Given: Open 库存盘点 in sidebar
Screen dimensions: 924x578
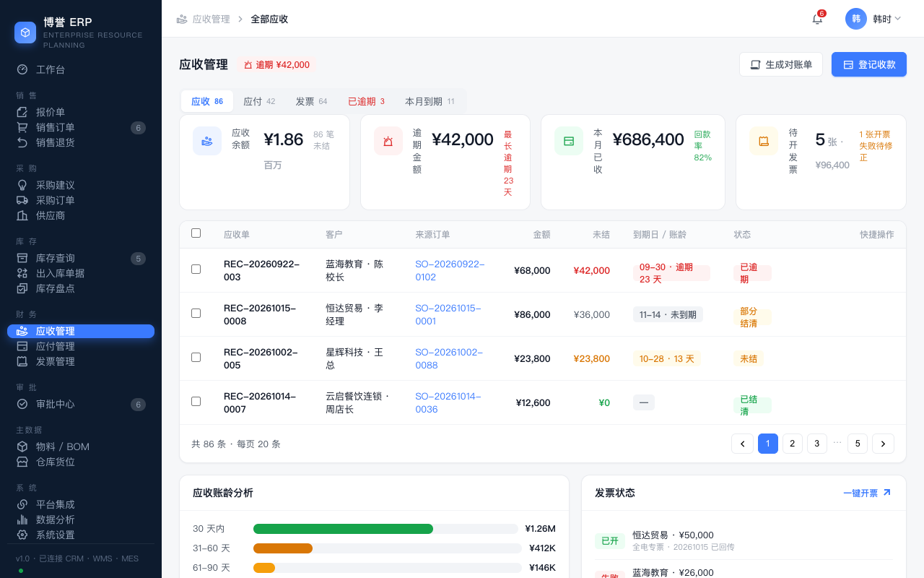Looking at the screenshot, I should click(x=81, y=288).
